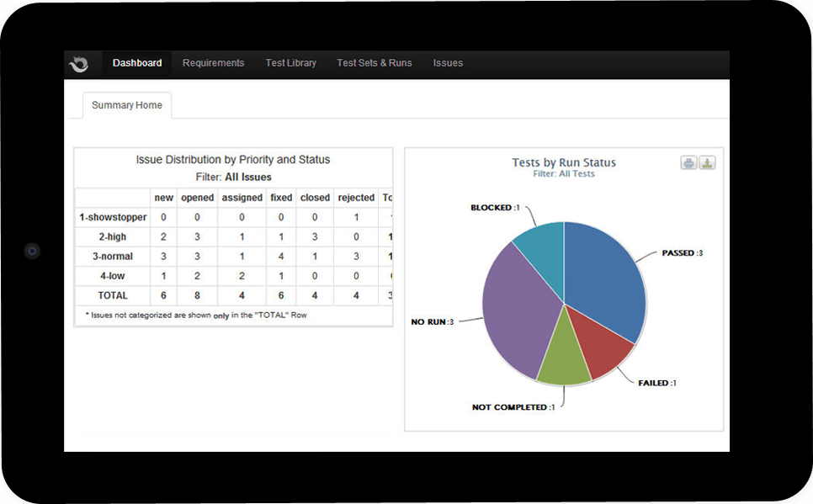The width and height of the screenshot is (813, 504).
Task: Select the purple NO RUN pie slice
Action: click(x=518, y=311)
